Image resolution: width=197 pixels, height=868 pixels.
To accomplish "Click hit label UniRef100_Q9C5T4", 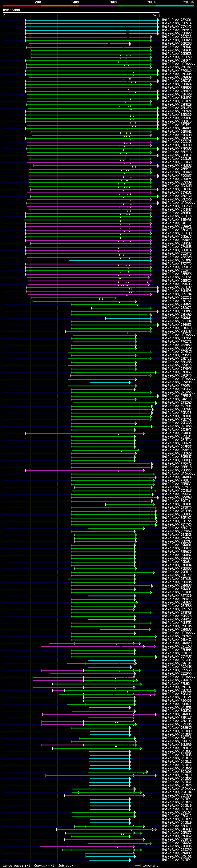I will (x=177, y=23).
